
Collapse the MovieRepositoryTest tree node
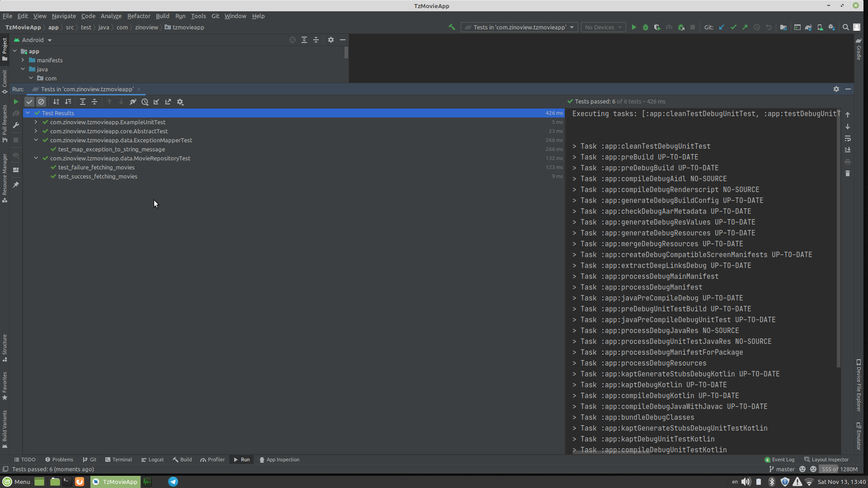point(36,158)
